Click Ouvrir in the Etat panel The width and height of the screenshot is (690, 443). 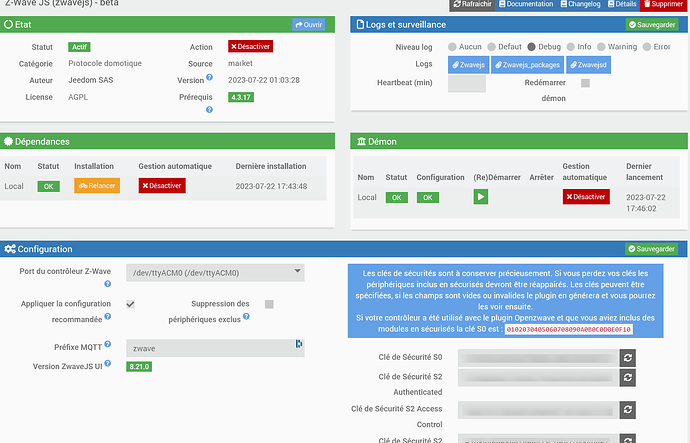click(x=308, y=25)
